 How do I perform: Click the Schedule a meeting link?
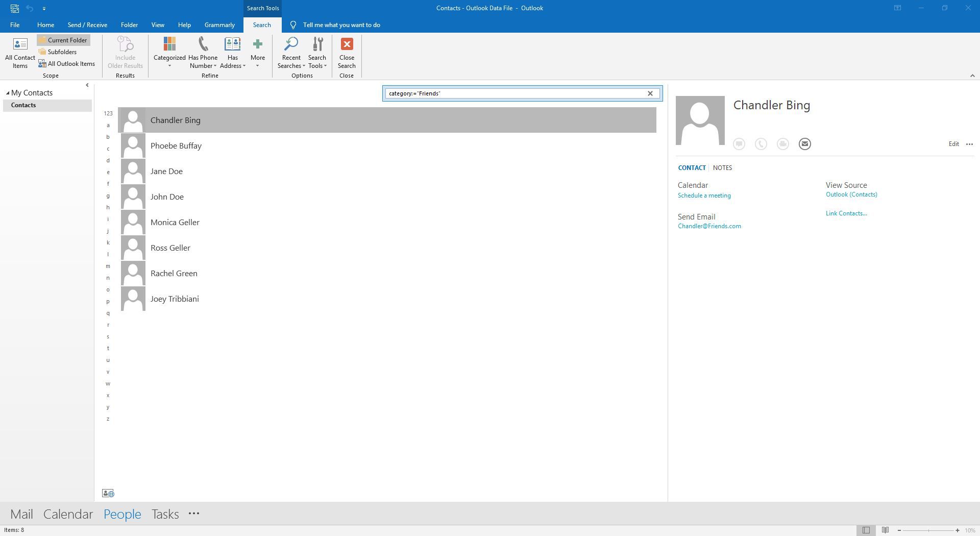click(704, 196)
